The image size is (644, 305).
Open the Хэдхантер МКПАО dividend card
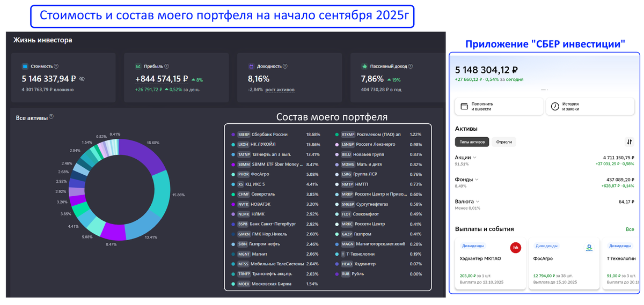[x=489, y=264]
